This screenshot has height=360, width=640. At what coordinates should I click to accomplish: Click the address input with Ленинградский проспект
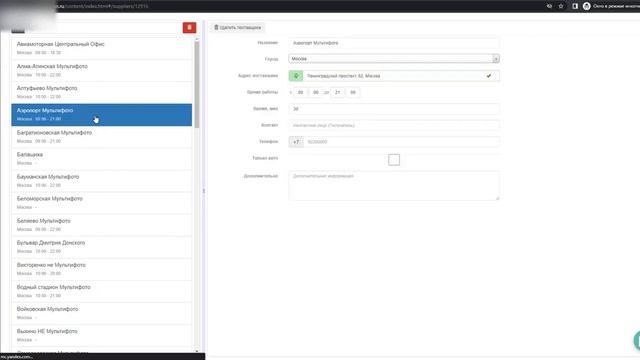click(394, 76)
